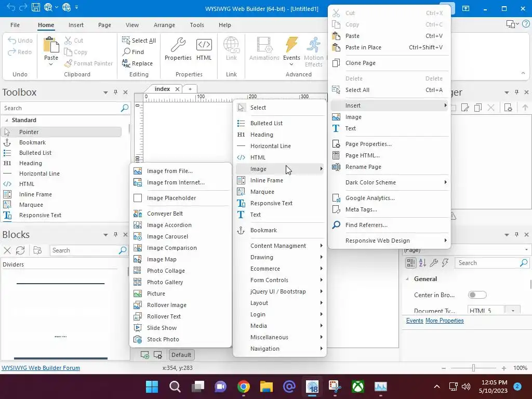Click Chrome icon in taskbar
Viewport: 532px width, 399px height.
244,387
